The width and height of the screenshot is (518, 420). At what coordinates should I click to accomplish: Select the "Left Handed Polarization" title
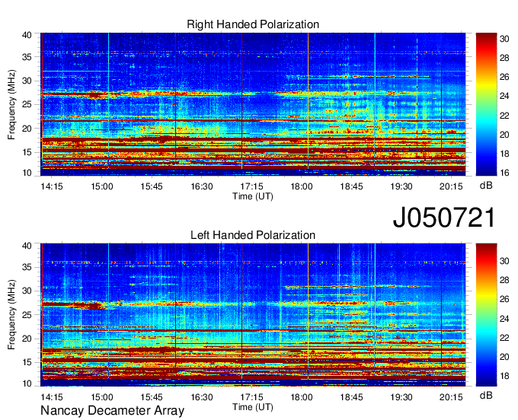click(x=253, y=235)
